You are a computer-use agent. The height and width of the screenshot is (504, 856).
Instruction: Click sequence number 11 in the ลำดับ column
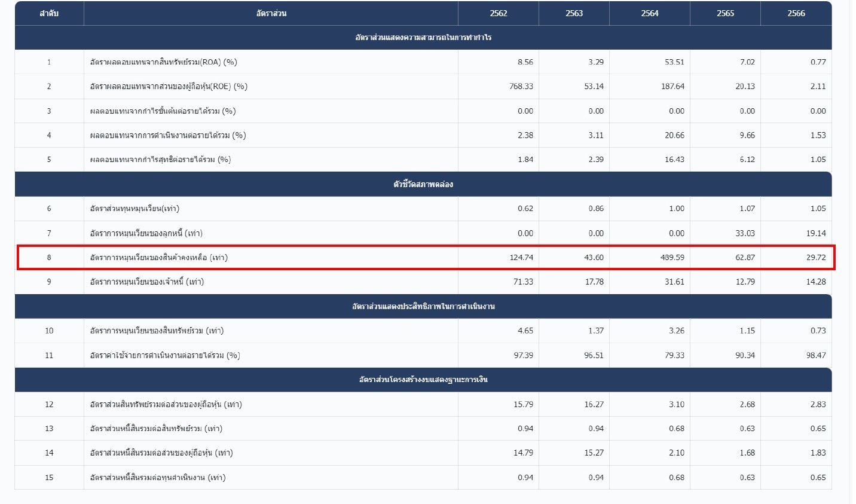tap(49, 356)
